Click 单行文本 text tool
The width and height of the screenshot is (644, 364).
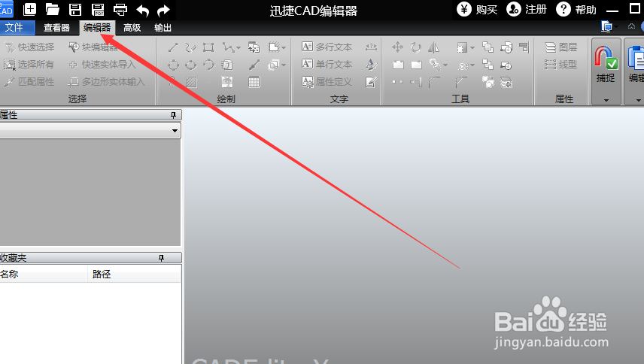(x=327, y=65)
